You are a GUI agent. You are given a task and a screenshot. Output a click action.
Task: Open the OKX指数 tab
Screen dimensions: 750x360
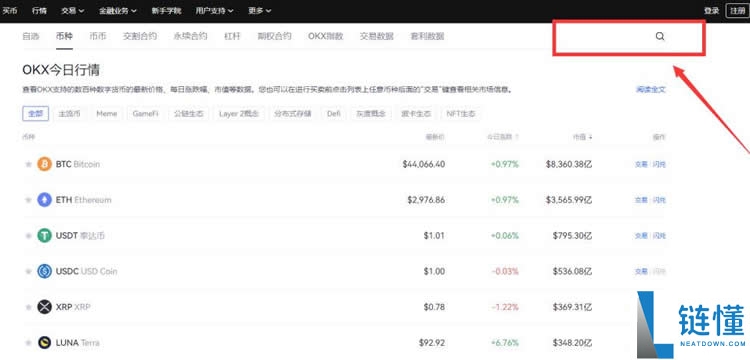point(326,36)
